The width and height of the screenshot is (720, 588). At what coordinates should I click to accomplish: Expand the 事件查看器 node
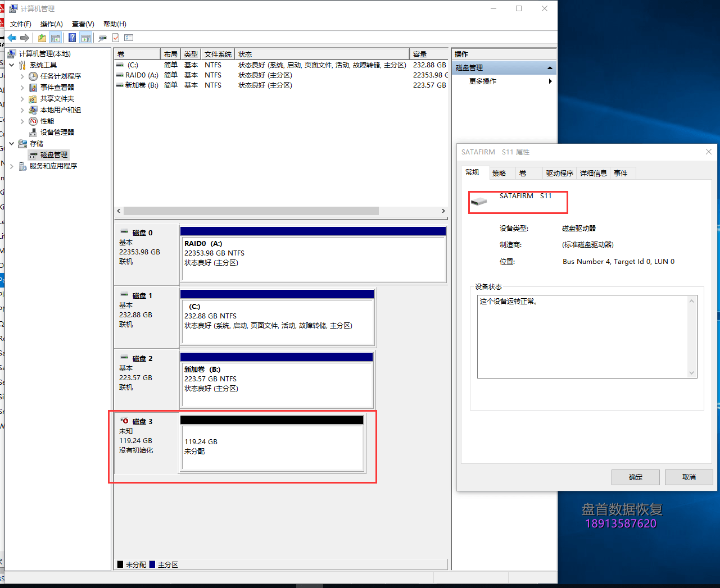point(22,87)
